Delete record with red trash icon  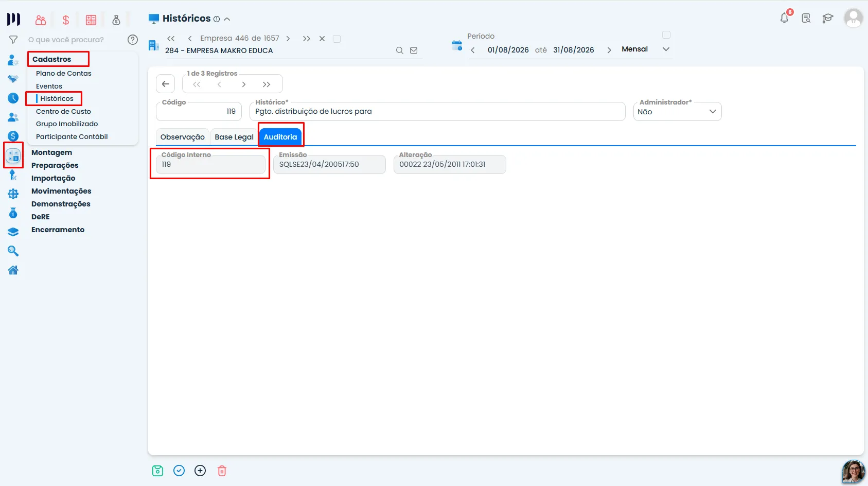point(222,471)
